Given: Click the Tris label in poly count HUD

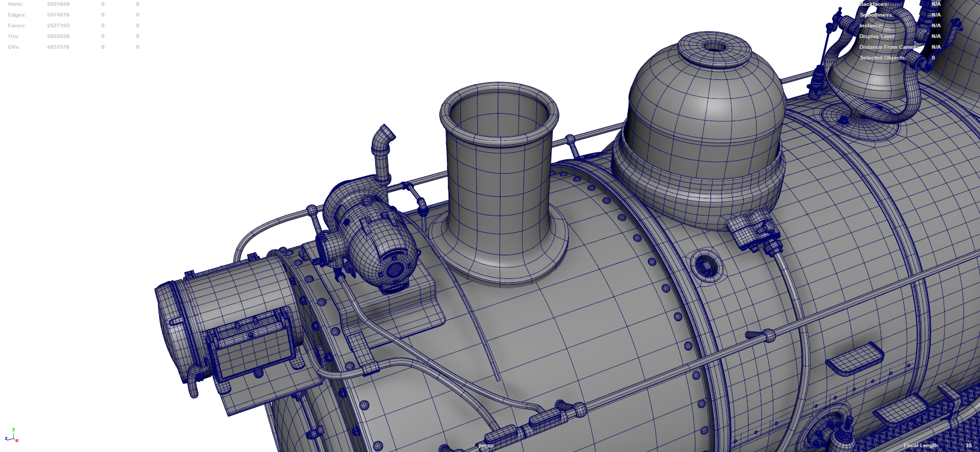Looking at the screenshot, I should (x=13, y=36).
